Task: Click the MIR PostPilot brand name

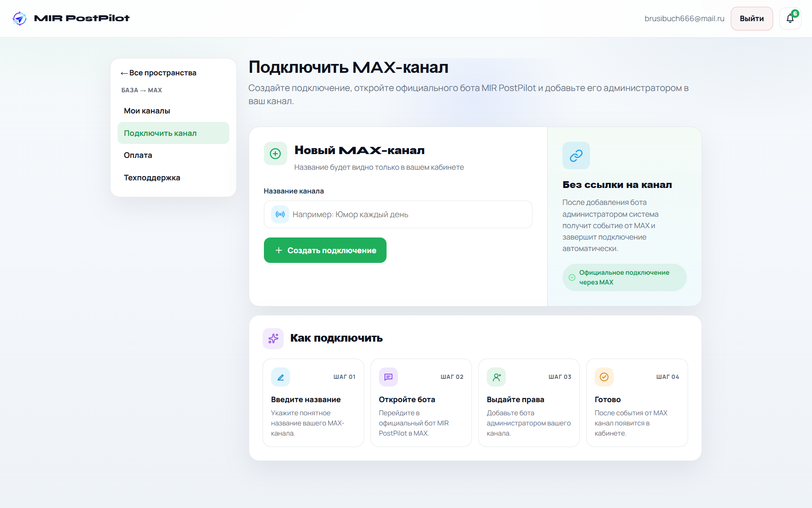Action: pos(82,18)
